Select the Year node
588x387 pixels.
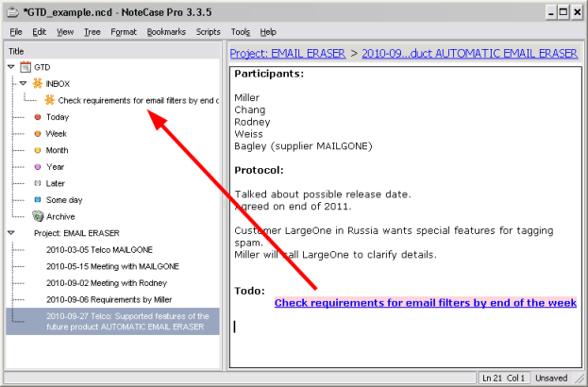pos(55,166)
